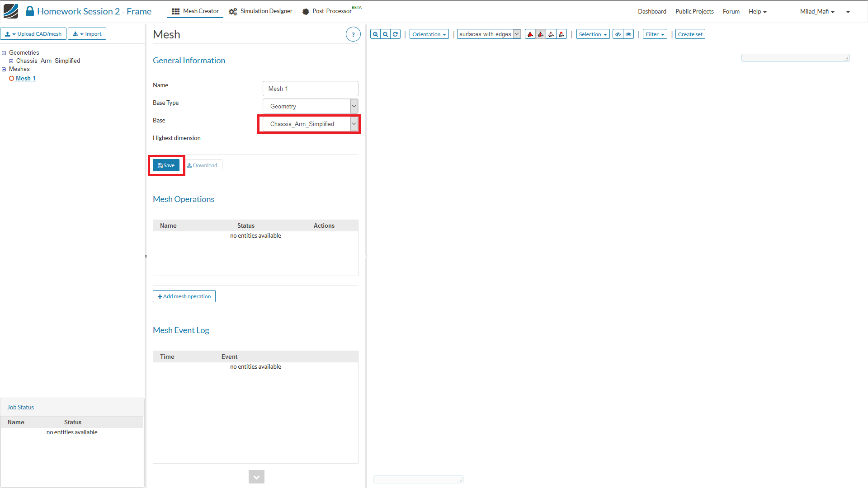Hide selection with crossed eye icon
868x488 pixels.
tap(618, 34)
